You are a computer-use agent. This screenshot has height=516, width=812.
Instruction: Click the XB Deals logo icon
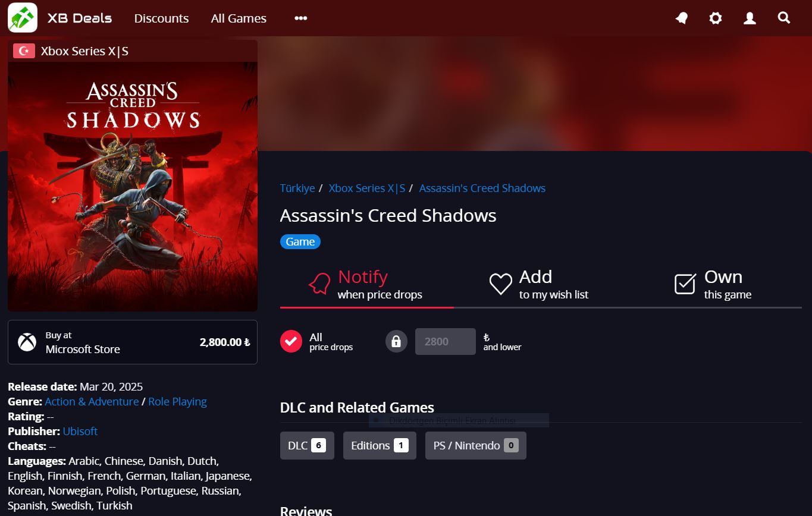pyautogui.click(x=23, y=18)
